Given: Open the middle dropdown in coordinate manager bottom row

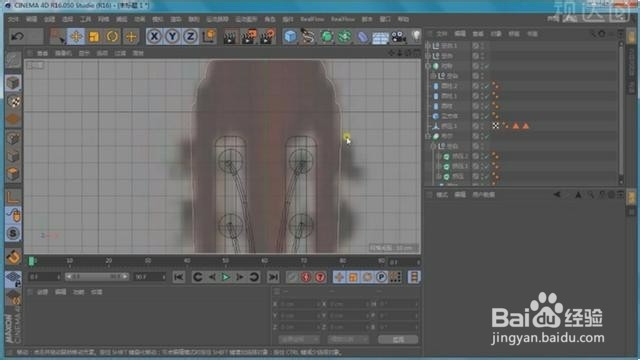Looking at the screenshot, I should (348, 339).
